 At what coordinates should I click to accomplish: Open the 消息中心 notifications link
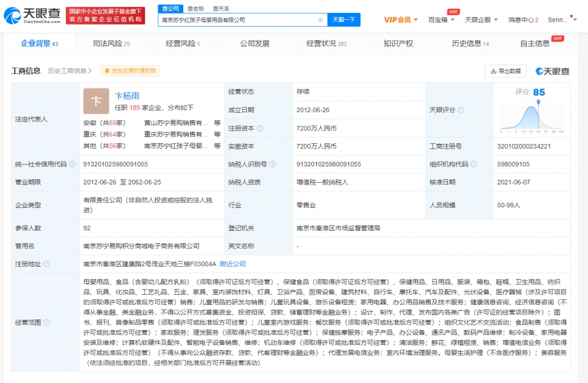[523, 20]
